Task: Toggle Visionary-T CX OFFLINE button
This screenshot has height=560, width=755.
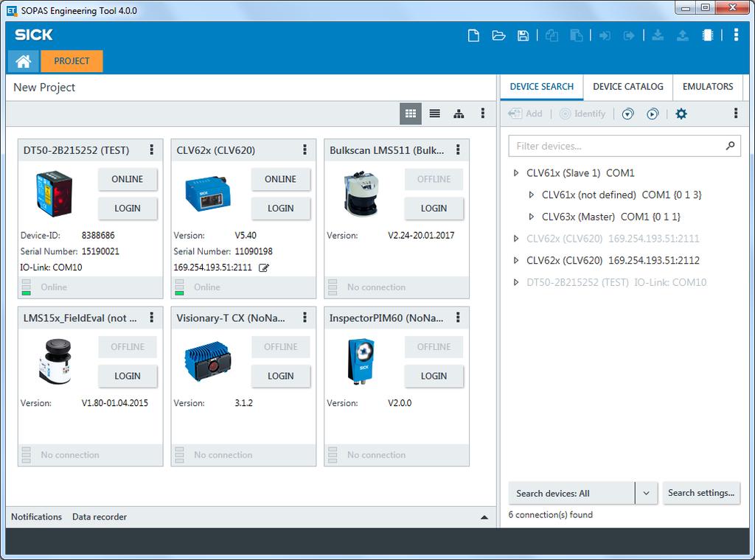Action: (x=281, y=347)
